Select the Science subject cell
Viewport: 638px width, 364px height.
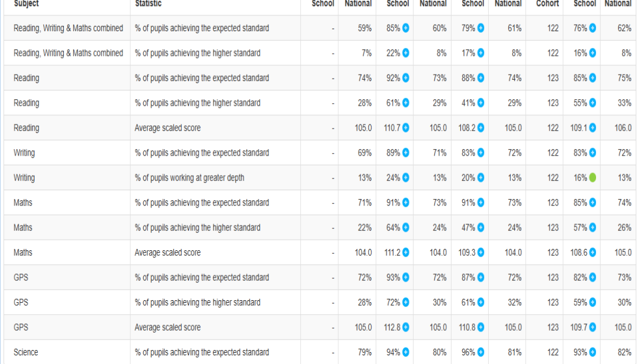point(27,353)
